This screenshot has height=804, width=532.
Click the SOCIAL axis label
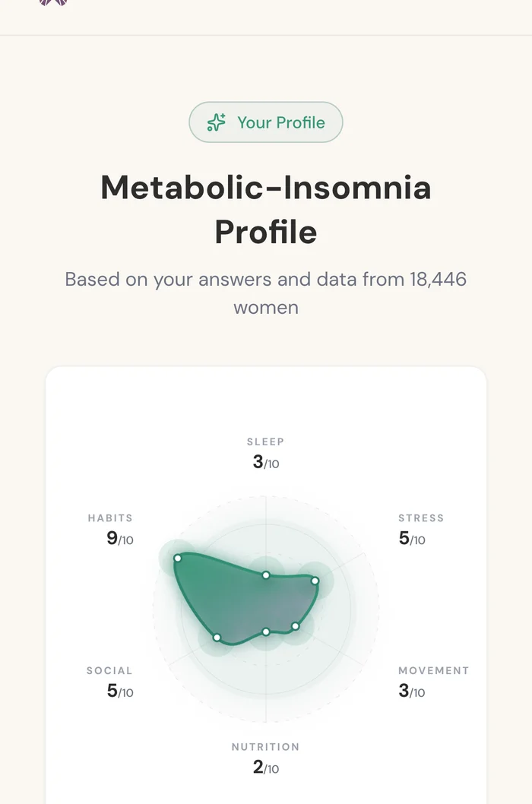click(x=109, y=670)
